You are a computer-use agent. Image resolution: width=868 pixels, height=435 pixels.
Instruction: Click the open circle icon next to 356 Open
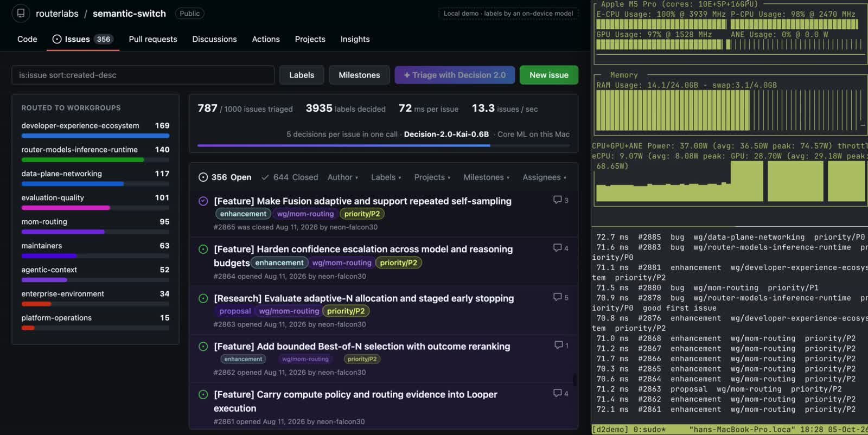[203, 177]
